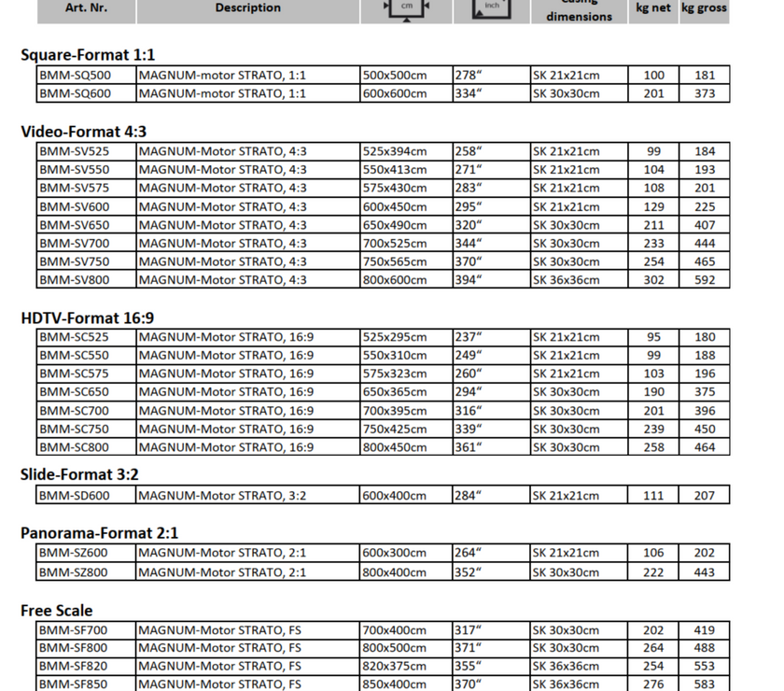This screenshot has height=691, width=784.
Task: Click article number BMM-SQ500
Action: (75, 76)
